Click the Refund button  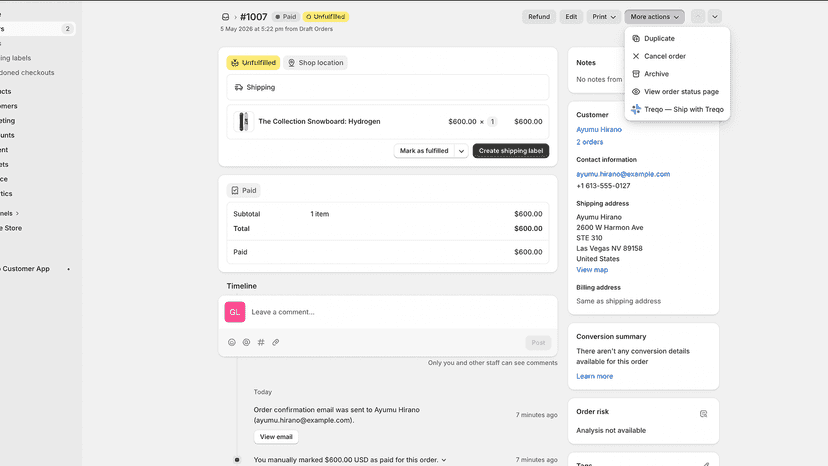click(x=539, y=17)
